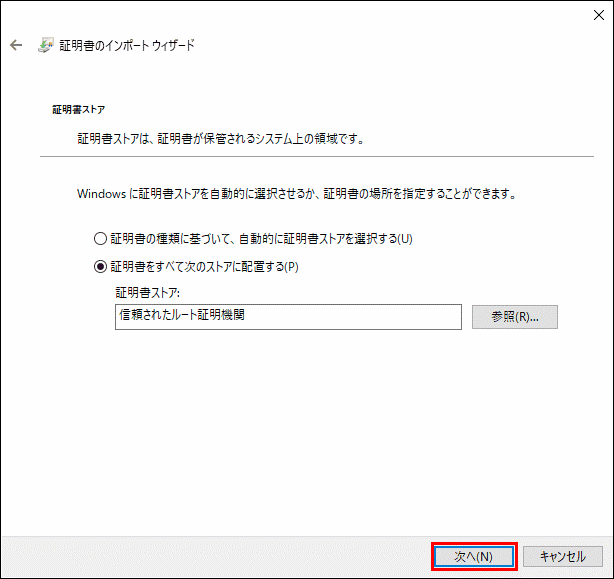This screenshot has width=614, height=579.
Task: Click the 証明書ストア: field label
Action: coord(148,292)
